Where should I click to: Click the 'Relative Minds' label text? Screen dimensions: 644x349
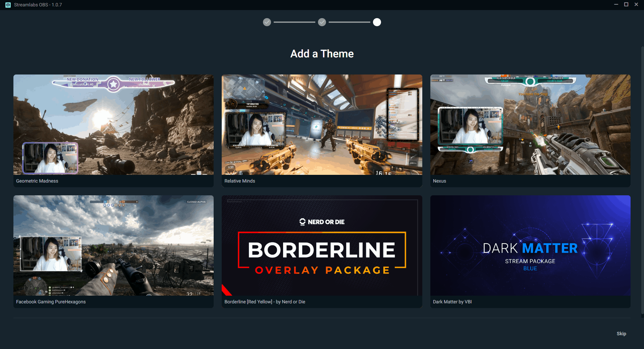point(240,181)
